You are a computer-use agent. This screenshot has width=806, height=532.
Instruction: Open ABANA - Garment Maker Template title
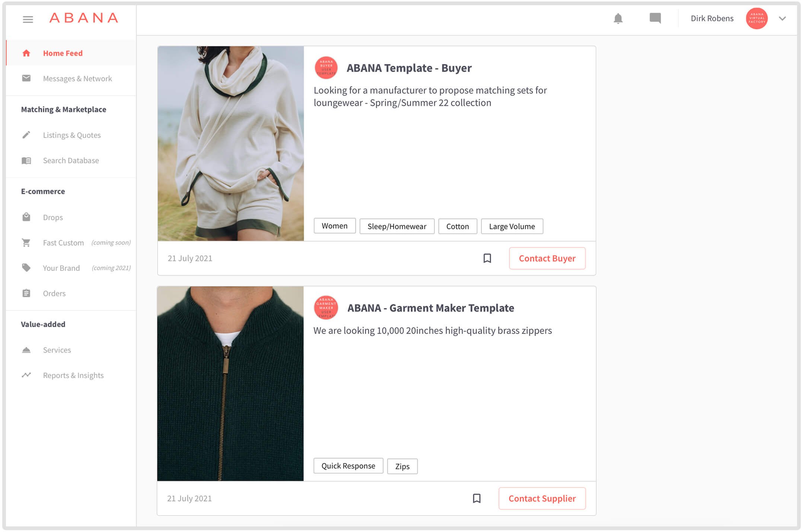click(431, 308)
